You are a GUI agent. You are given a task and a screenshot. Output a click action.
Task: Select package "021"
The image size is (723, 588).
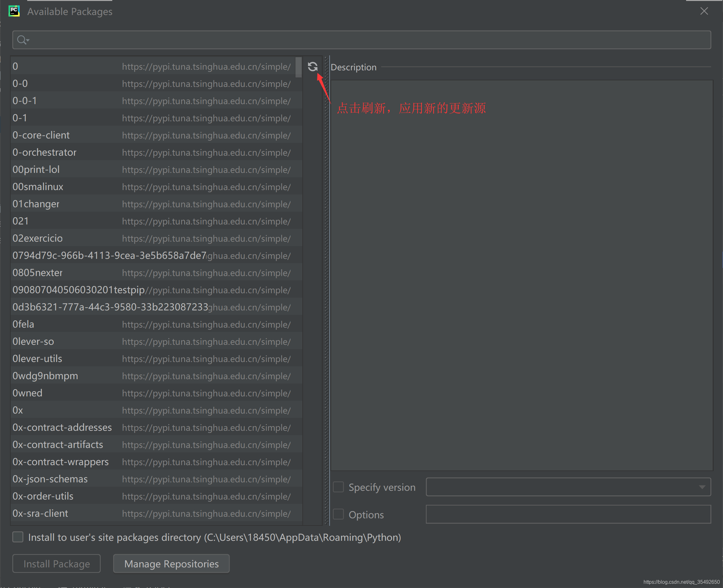tap(157, 221)
